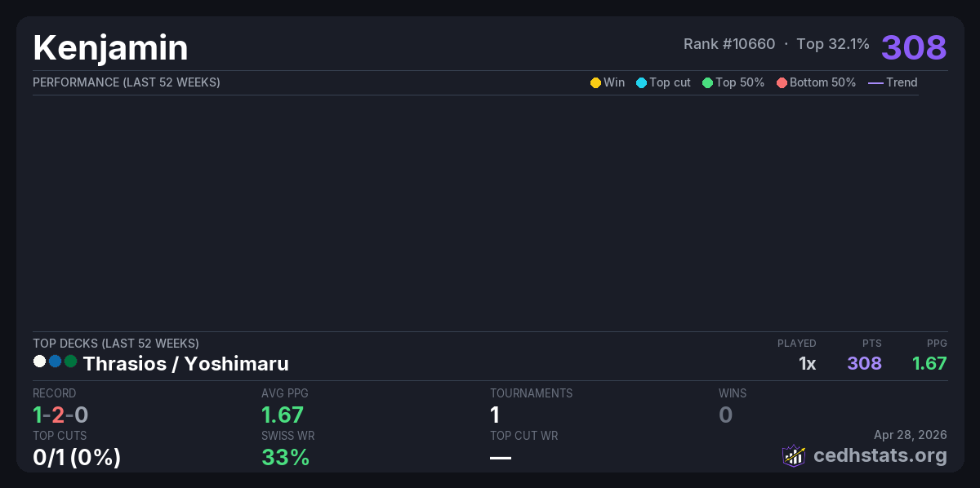Click the 1-2-0 record value
The width and height of the screenshot is (980, 488).
(60, 415)
